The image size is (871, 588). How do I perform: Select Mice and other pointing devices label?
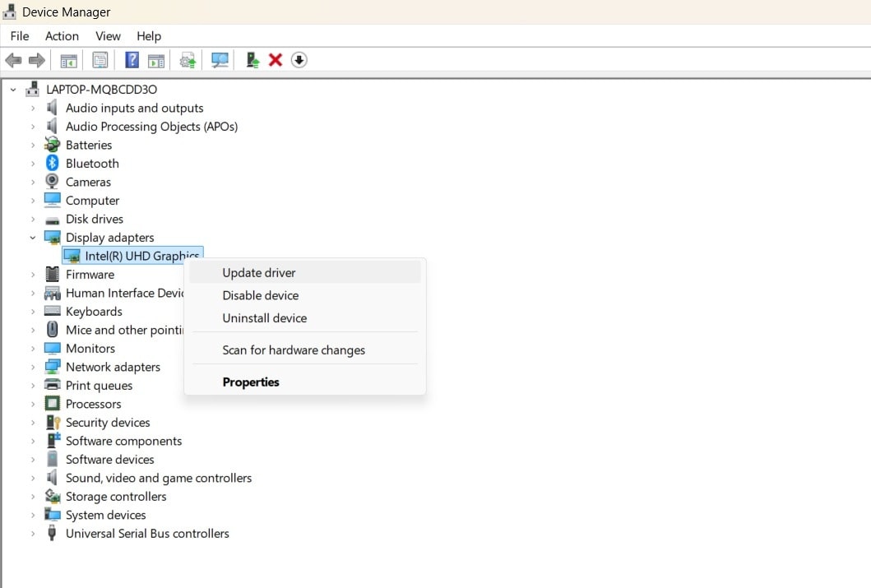pyautogui.click(x=124, y=330)
